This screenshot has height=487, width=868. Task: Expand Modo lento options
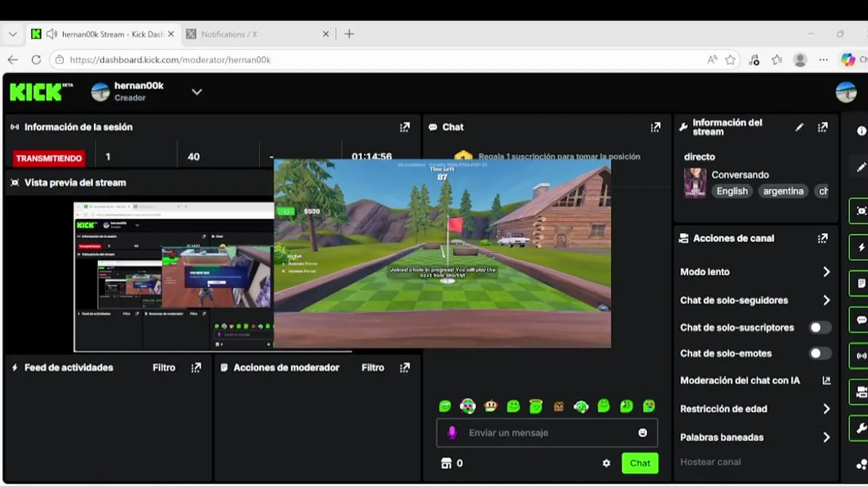click(826, 272)
